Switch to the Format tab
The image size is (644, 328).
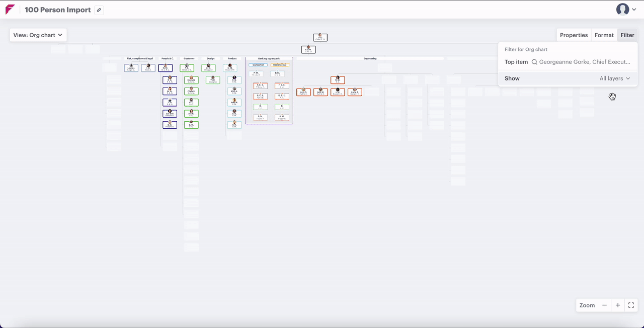(x=604, y=35)
